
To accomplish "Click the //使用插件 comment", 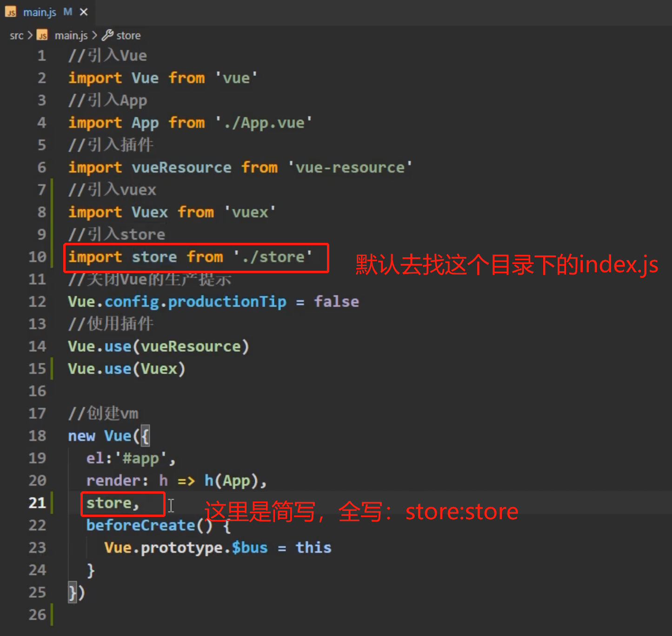I will coord(111,324).
